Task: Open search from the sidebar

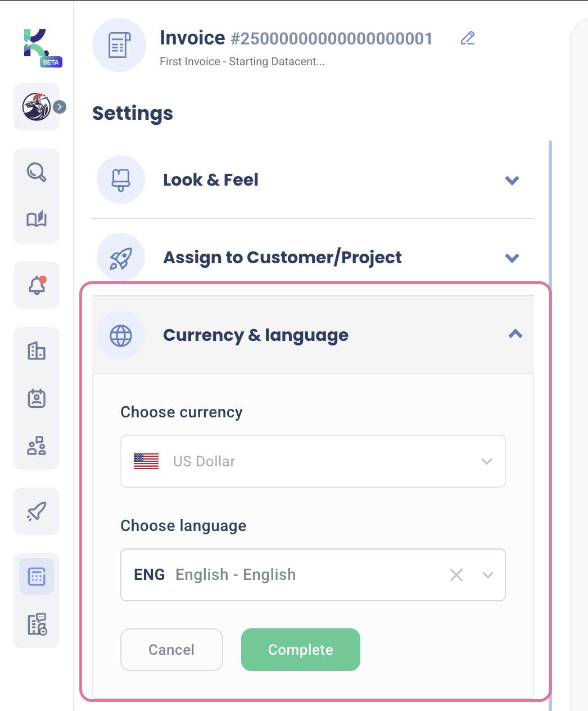Action: [36, 172]
